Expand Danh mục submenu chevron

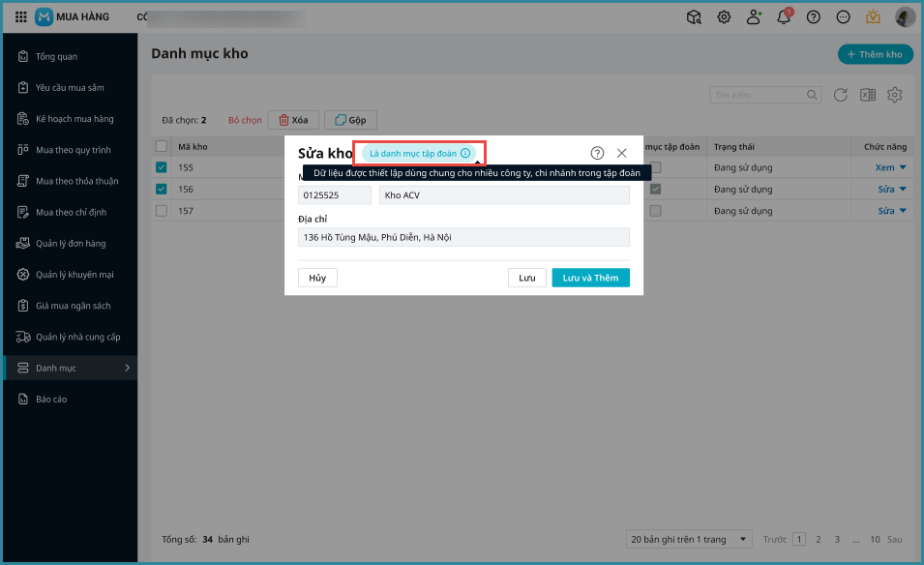128,369
